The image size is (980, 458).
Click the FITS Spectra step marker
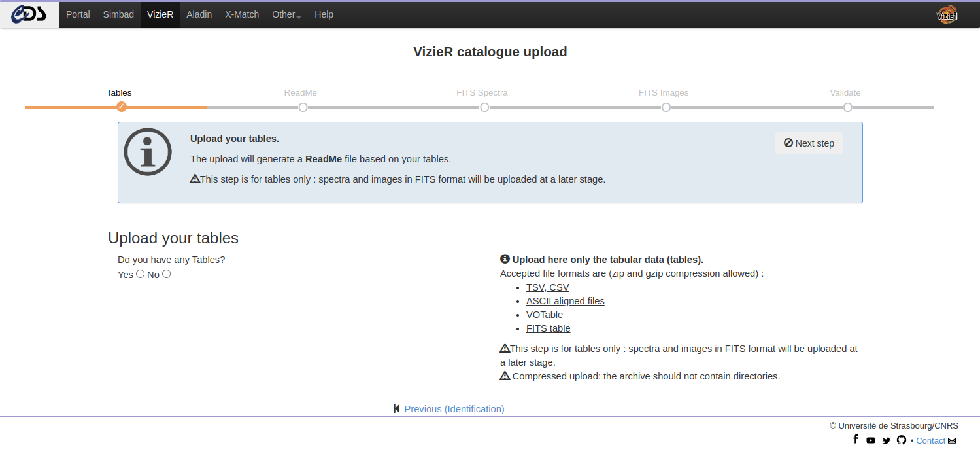coord(484,107)
